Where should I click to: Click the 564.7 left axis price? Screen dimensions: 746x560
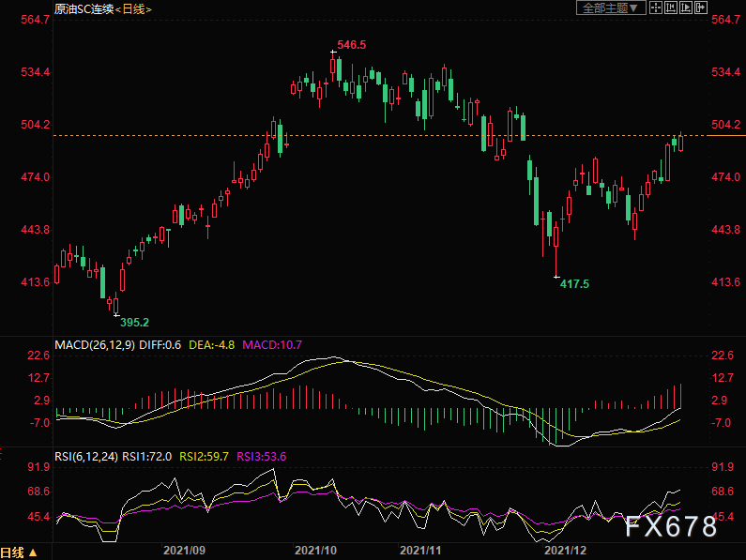36,20
